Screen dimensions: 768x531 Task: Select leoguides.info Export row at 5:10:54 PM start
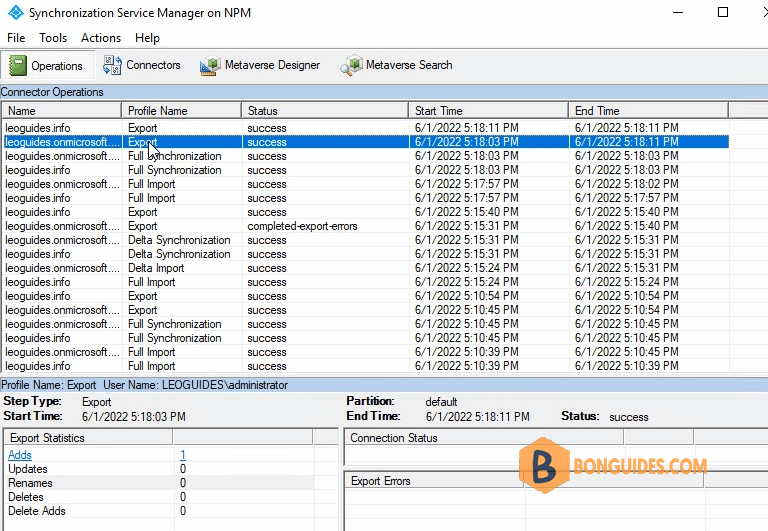[x=366, y=296]
